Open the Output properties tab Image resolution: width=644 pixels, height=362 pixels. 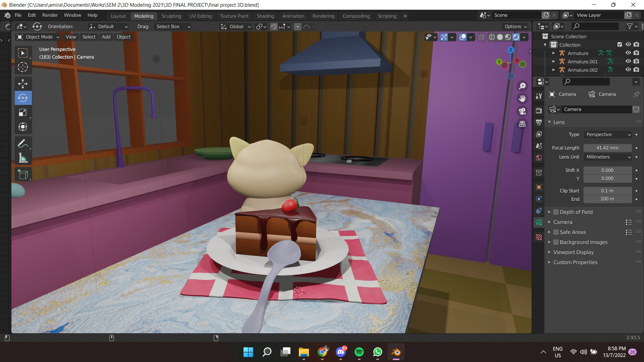click(x=539, y=123)
